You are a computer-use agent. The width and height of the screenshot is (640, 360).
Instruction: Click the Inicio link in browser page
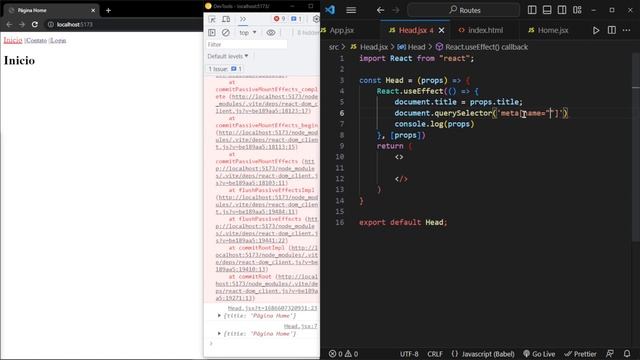[13, 40]
